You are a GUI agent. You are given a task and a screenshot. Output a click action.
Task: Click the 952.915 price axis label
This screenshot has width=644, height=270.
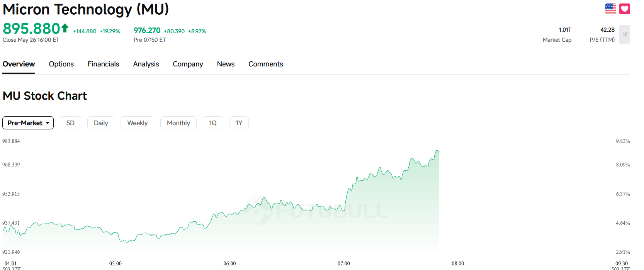[11, 194]
